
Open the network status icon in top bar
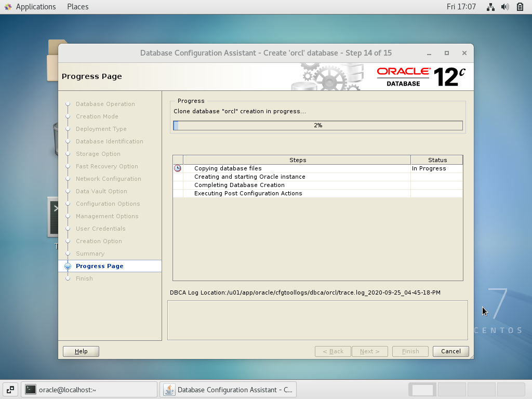pos(490,7)
